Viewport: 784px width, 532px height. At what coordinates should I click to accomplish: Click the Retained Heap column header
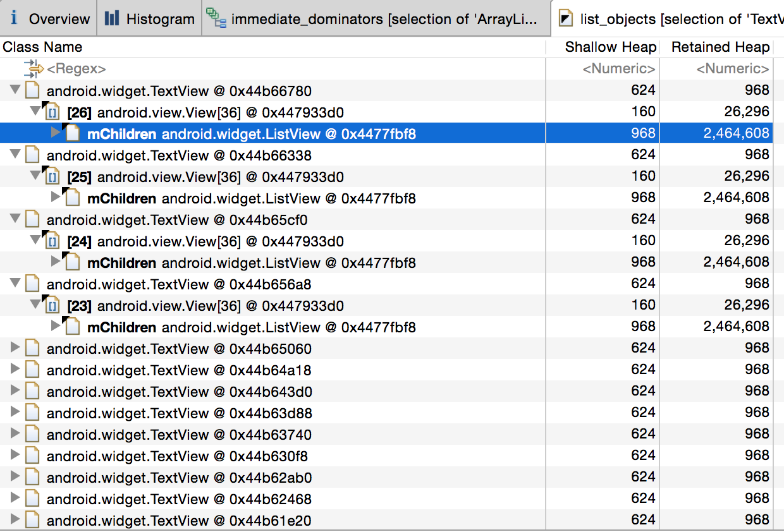pyautogui.click(x=720, y=47)
